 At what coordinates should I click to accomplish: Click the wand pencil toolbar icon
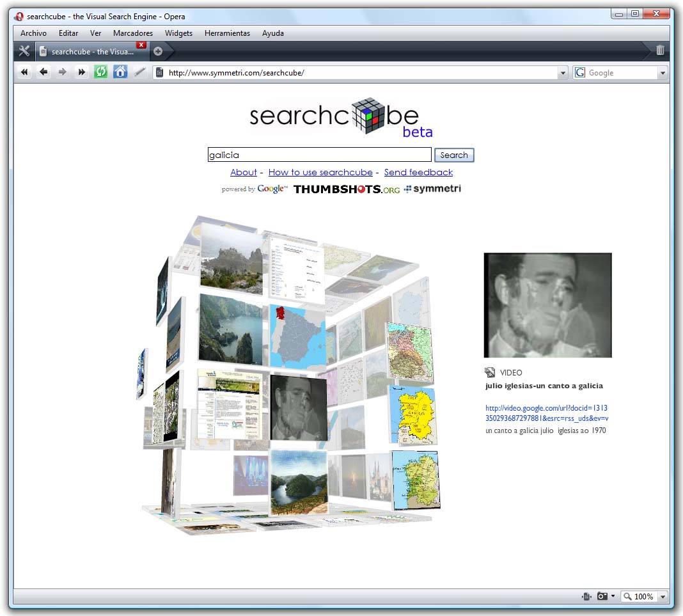[139, 72]
